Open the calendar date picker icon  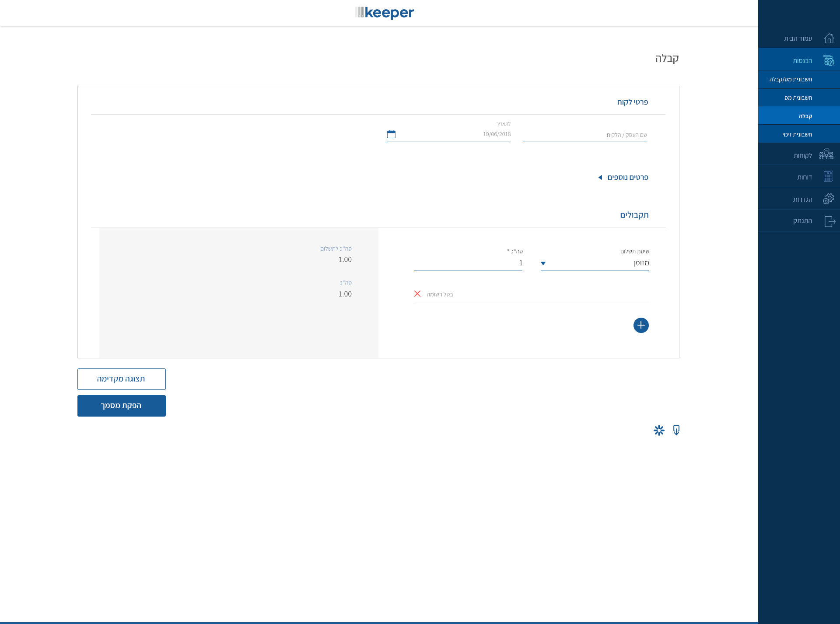click(x=391, y=134)
